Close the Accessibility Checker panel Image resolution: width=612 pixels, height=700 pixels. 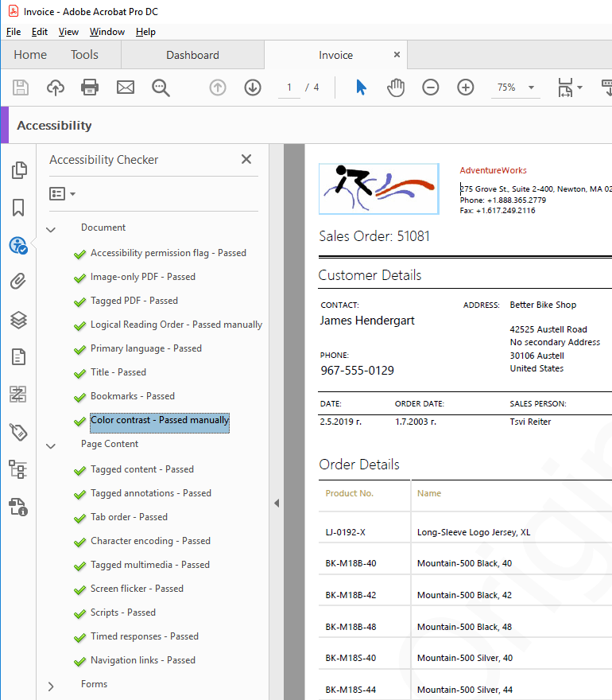pos(246,159)
